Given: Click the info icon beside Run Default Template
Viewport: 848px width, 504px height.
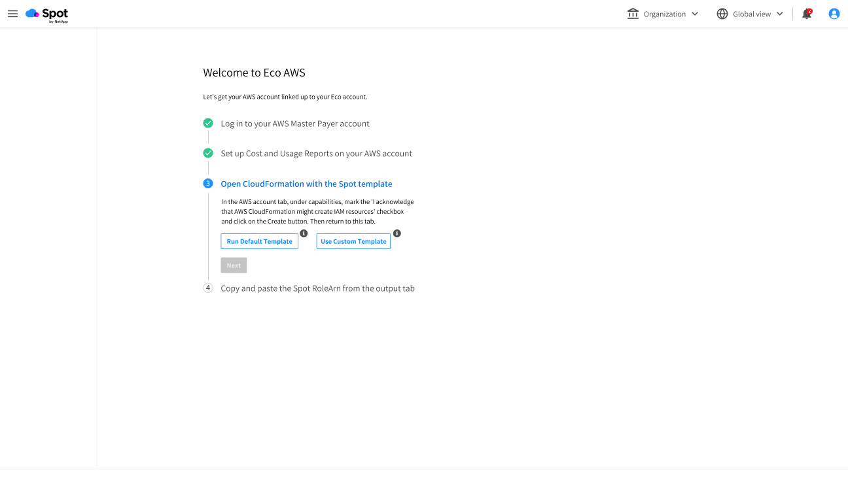Looking at the screenshot, I should [x=303, y=233].
